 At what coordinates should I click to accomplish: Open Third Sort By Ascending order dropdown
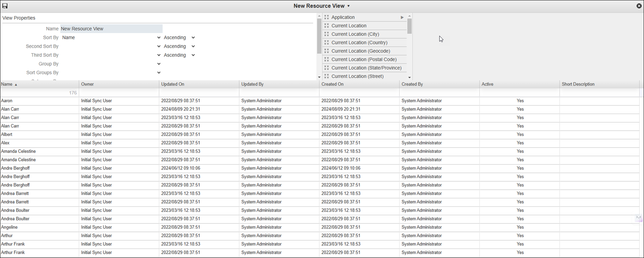tap(179, 55)
